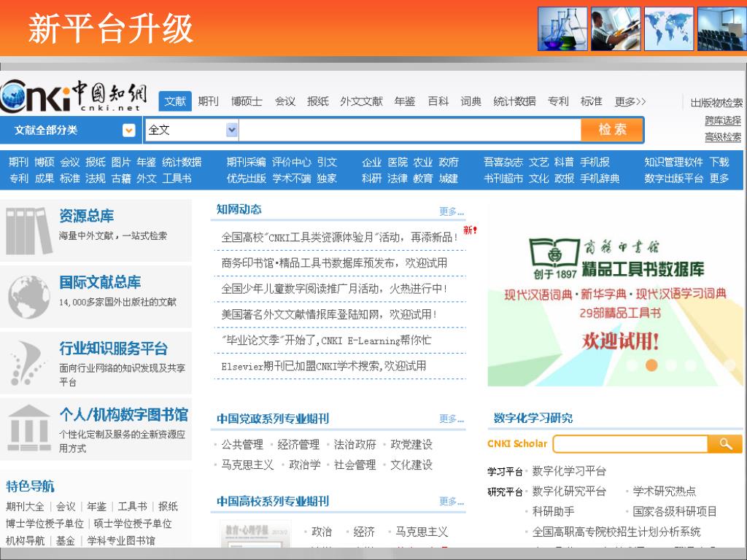Click the 数字化学习平台 link
Viewport: 747px width, 560px height.
pos(569,472)
